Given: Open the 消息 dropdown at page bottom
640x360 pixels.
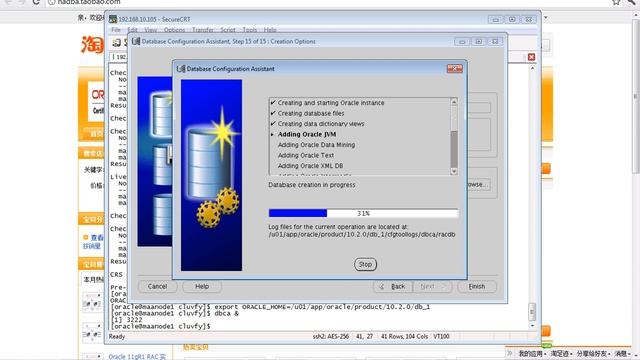Looking at the screenshot, I should tap(622, 353).
